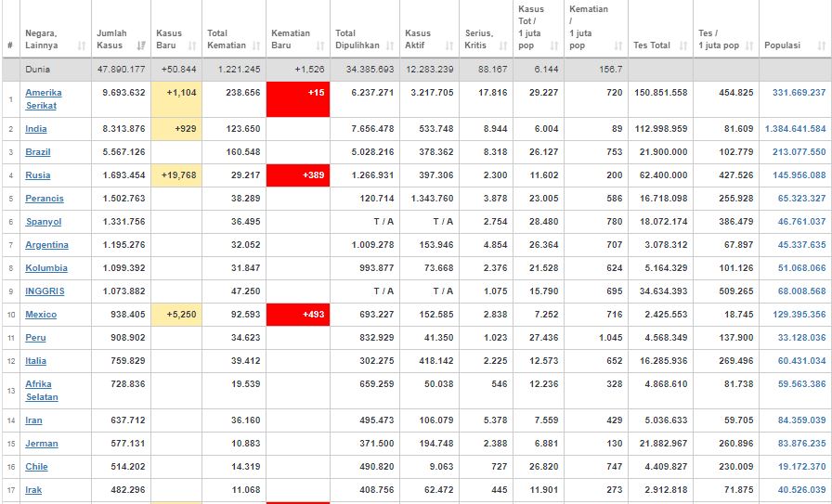
Task: Open the Chile country link
Action: [36, 467]
